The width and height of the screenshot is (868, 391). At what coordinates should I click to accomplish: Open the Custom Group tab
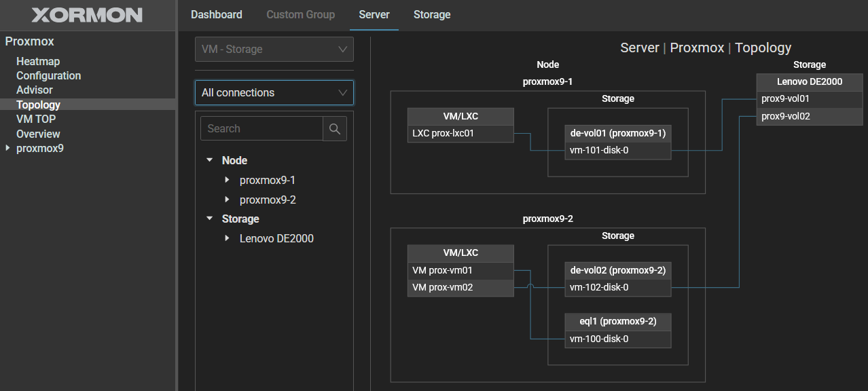(300, 15)
